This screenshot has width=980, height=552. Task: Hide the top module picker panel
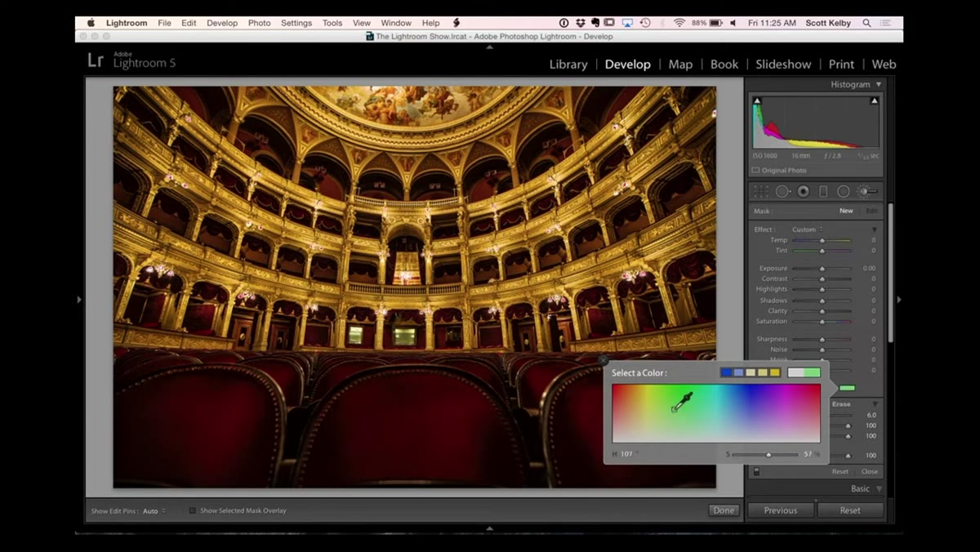[490, 47]
